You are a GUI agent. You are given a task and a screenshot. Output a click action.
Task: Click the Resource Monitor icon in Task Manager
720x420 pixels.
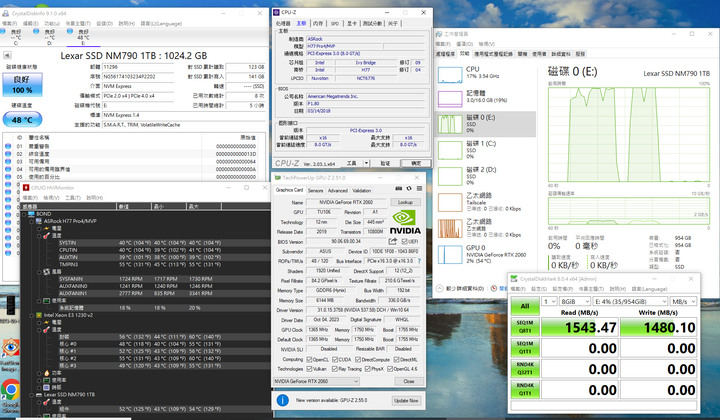click(494, 288)
